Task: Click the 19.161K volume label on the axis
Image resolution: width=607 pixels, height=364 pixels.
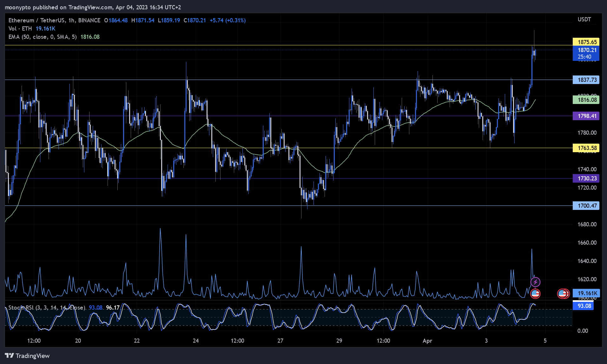Action: point(586,293)
